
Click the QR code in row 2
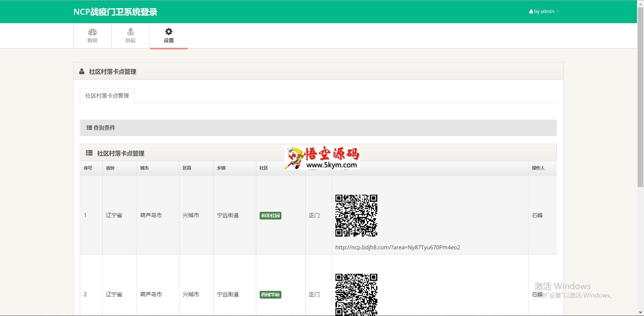(356, 295)
